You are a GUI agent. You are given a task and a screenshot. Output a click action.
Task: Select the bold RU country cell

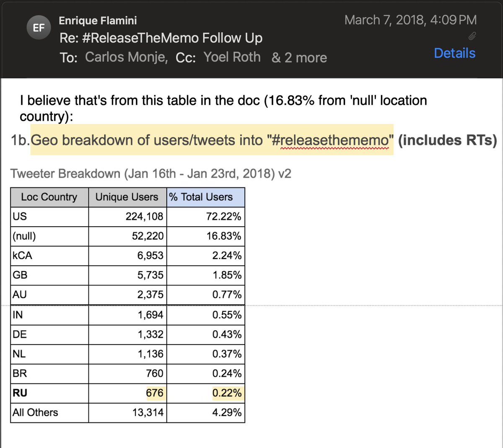tap(20, 393)
